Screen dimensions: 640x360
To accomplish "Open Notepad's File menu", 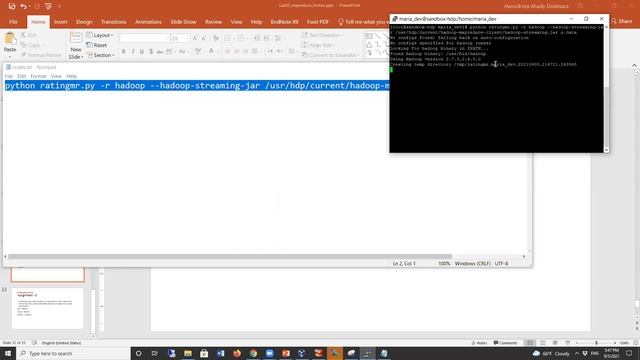I will click(9, 76).
